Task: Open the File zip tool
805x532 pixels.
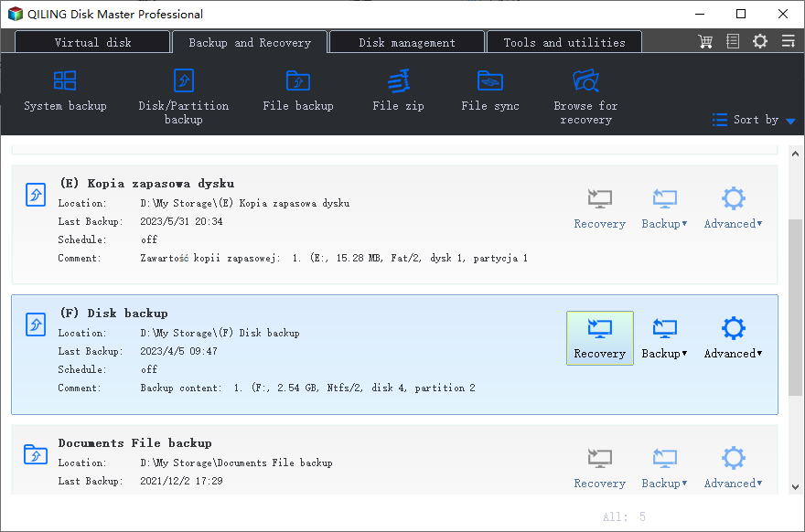Action: pos(398,90)
